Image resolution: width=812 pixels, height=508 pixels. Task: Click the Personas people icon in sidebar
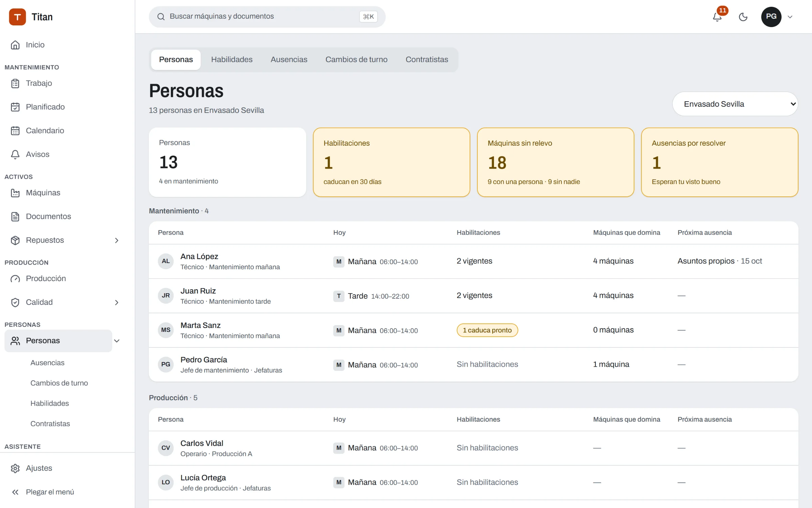coord(15,341)
